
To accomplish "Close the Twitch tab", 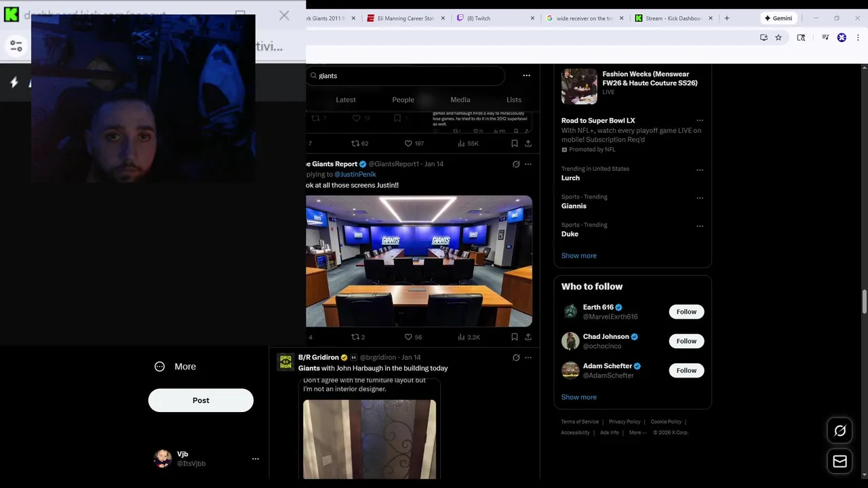I will pyautogui.click(x=532, y=18).
